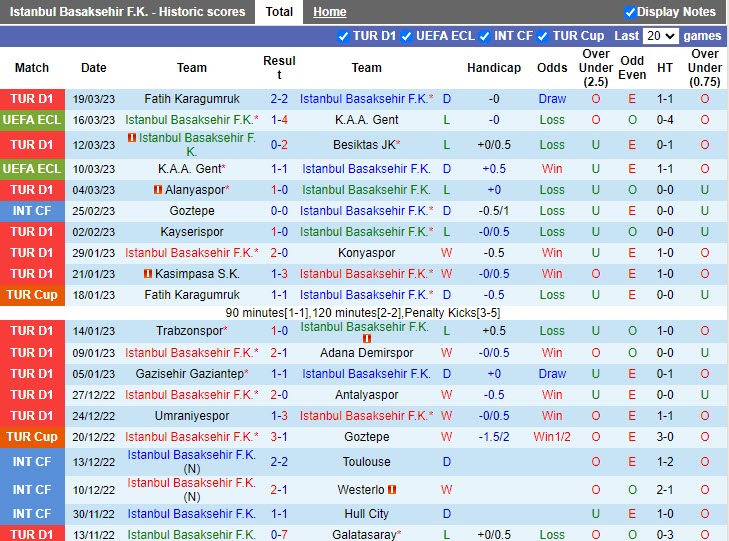Click the Handicap column header
This screenshot has width=729, height=541.
tap(494, 68)
